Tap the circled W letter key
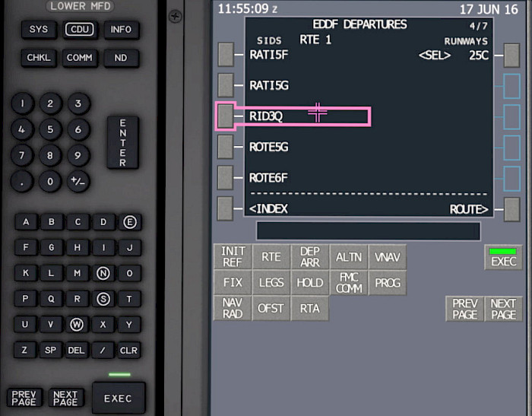Screen dimensions: 532x416 click(77, 325)
